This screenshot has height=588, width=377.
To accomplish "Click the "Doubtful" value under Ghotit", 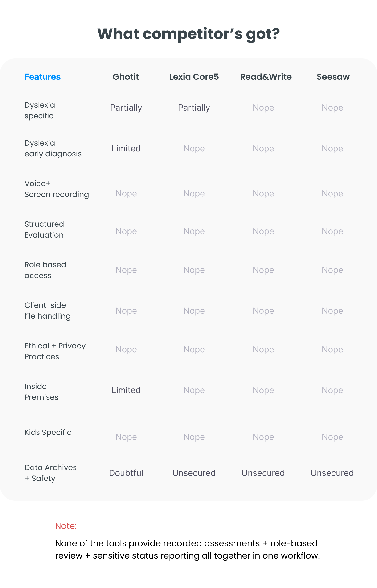I will tap(126, 473).
